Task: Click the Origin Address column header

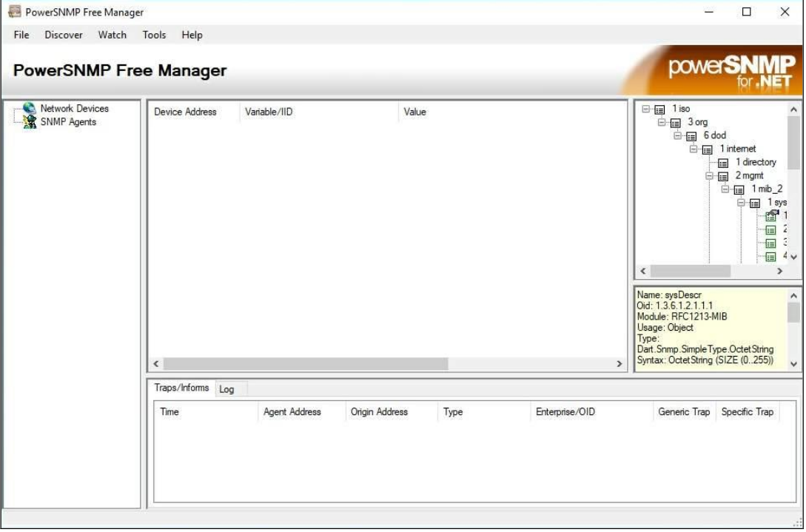Action: 392,412
